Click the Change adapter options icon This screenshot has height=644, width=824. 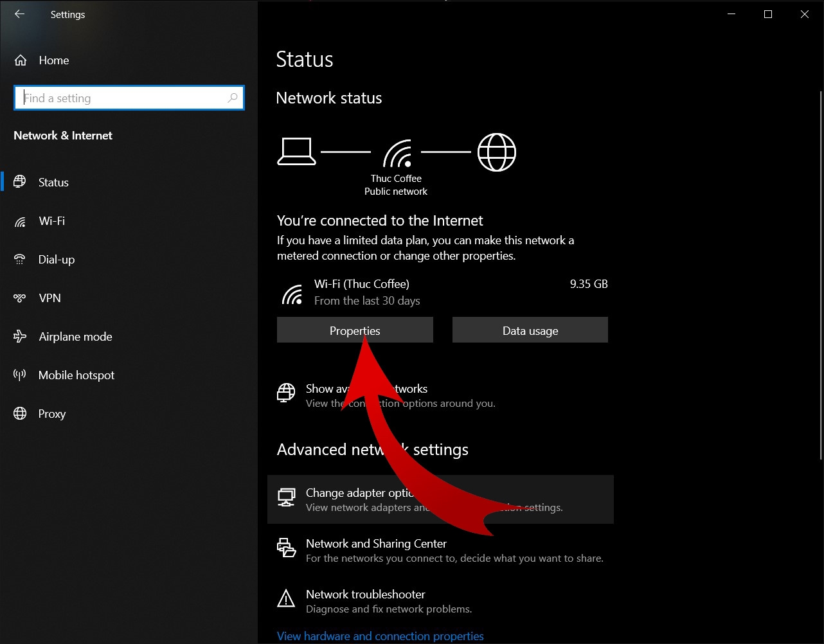coord(286,497)
